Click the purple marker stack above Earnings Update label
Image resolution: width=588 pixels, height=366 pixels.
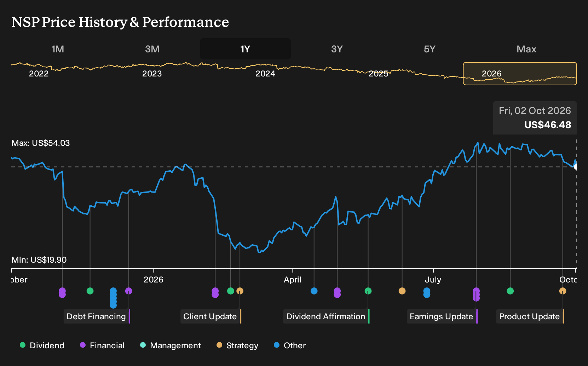(x=476, y=294)
